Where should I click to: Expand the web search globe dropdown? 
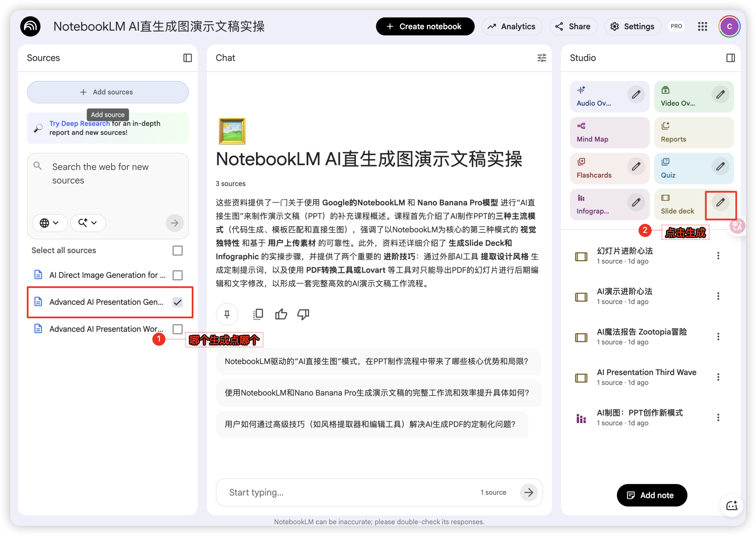click(x=50, y=223)
